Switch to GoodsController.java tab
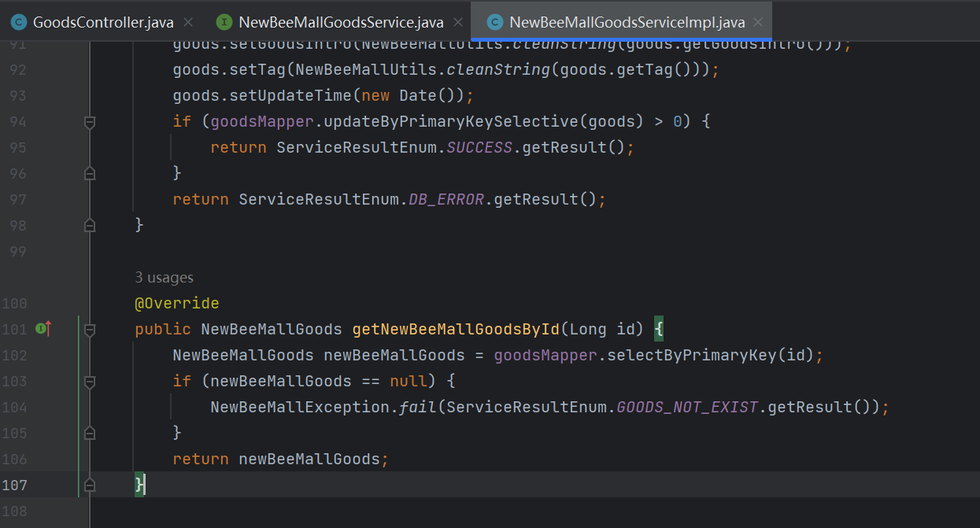This screenshot has height=528, width=980. click(x=102, y=22)
